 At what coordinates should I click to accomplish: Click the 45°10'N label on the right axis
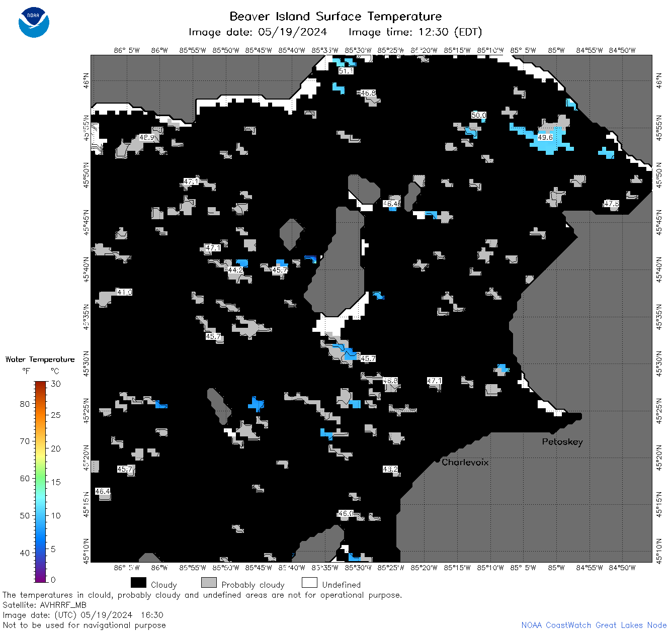point(659,550)
